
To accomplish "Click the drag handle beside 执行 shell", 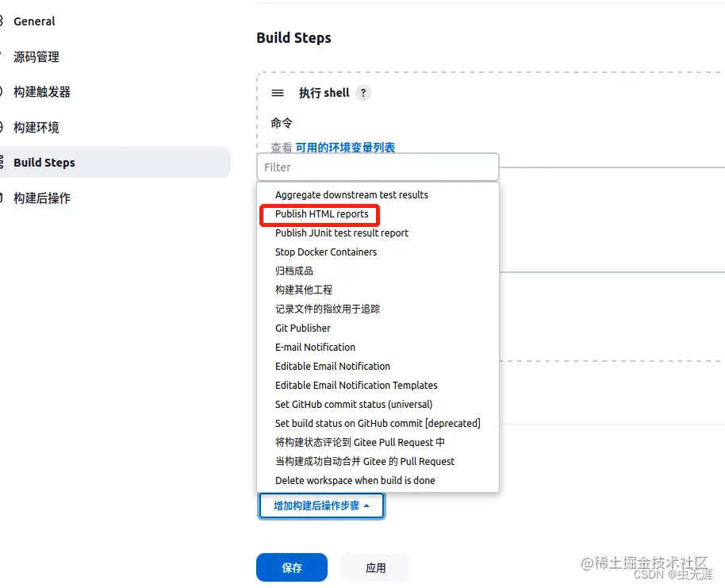I will coord(278,93).
